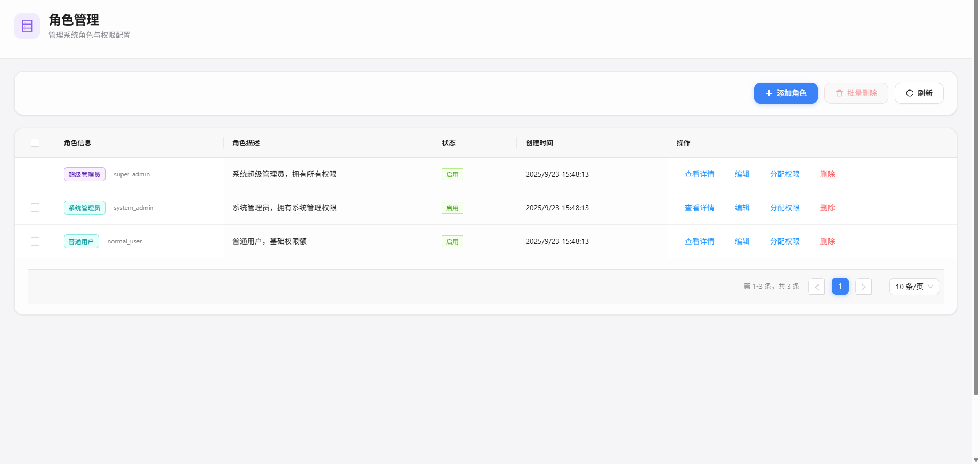The image size is (980, 464).
Task: Click the subtitle 管理系统角色与权限配置
Action: click(x=90, y=35)
